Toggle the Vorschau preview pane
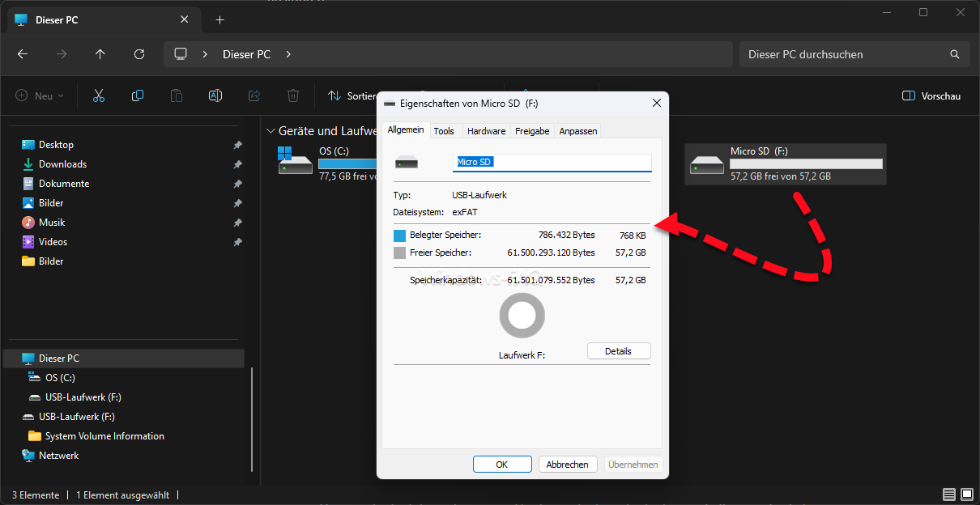 coord(931,95)
